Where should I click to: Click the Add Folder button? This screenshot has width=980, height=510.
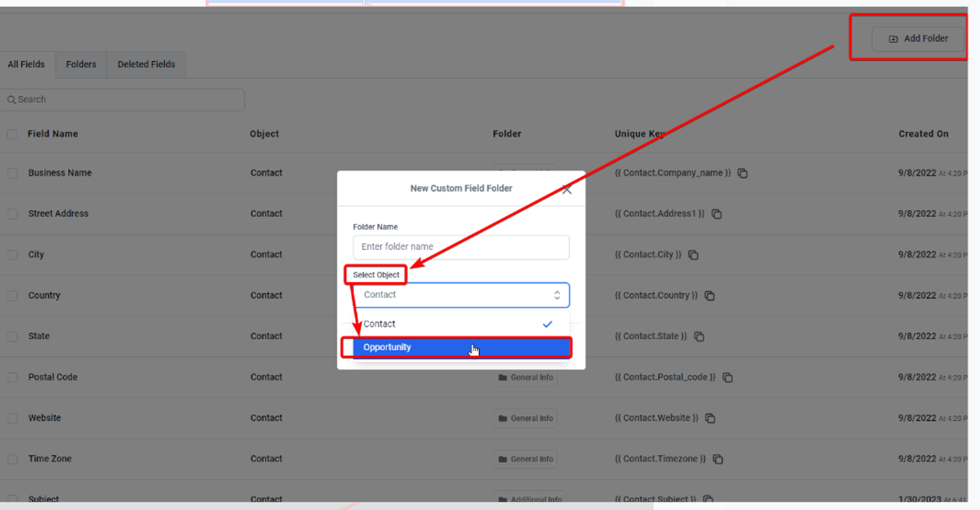tap(918, 38)
